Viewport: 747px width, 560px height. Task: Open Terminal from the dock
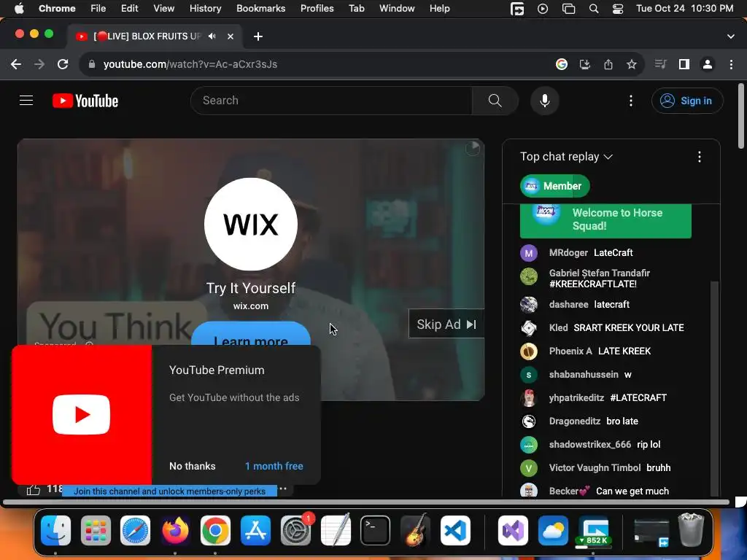click(376, 531)
